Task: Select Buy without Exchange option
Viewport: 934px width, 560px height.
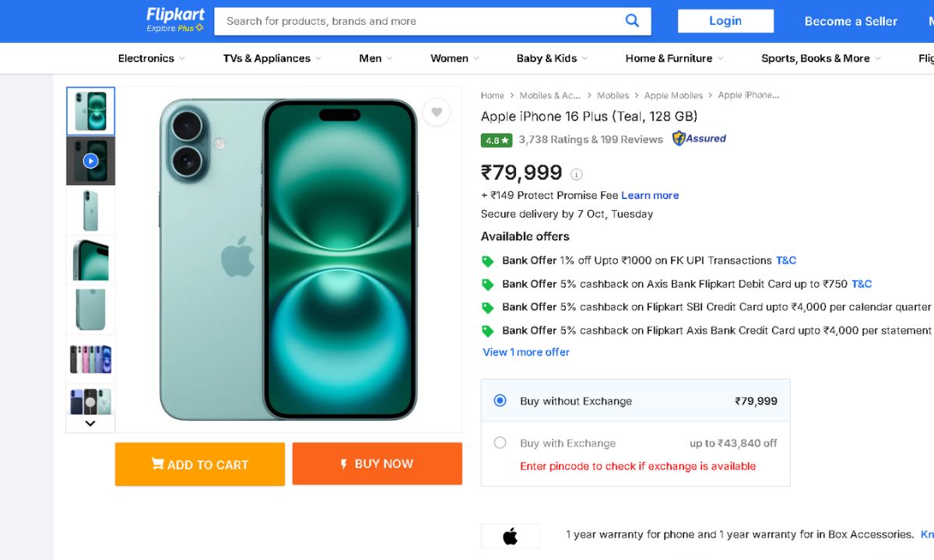Action: click(x=500, y=401)
